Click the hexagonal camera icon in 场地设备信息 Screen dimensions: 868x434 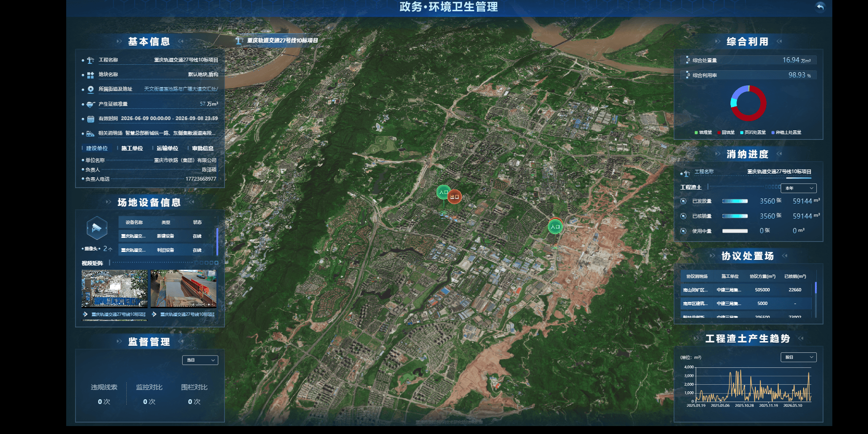pos(97,228)
